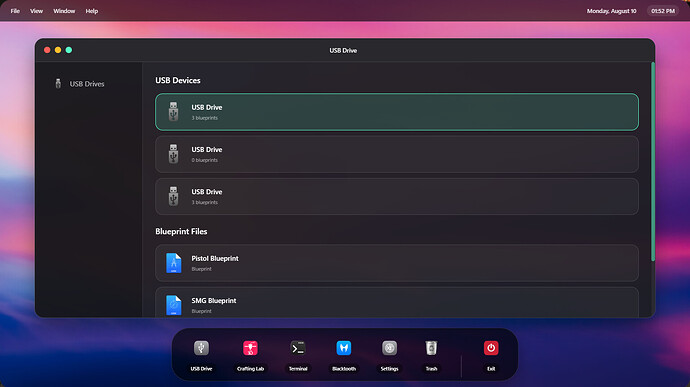Viewport: 690px width, 387px height.
Task: Open Settings from the dock
Action: click(x=389, y=348)
